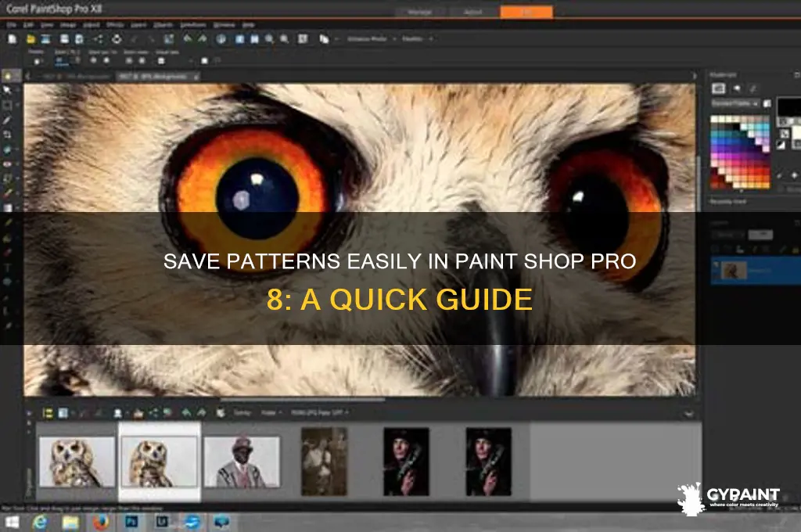This screenshot has width=801, height=532.
Task: Click the Palettes icon in main toolbar
Action: pyautogui.click(x=324, y=39)
